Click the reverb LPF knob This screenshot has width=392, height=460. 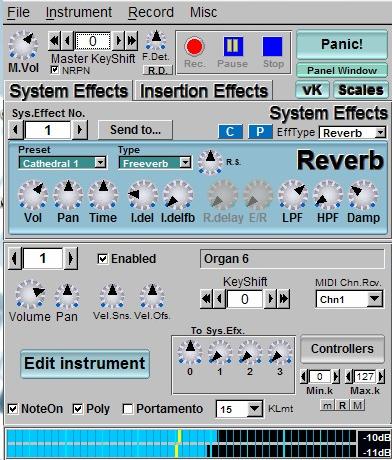(x=293, y=195)
